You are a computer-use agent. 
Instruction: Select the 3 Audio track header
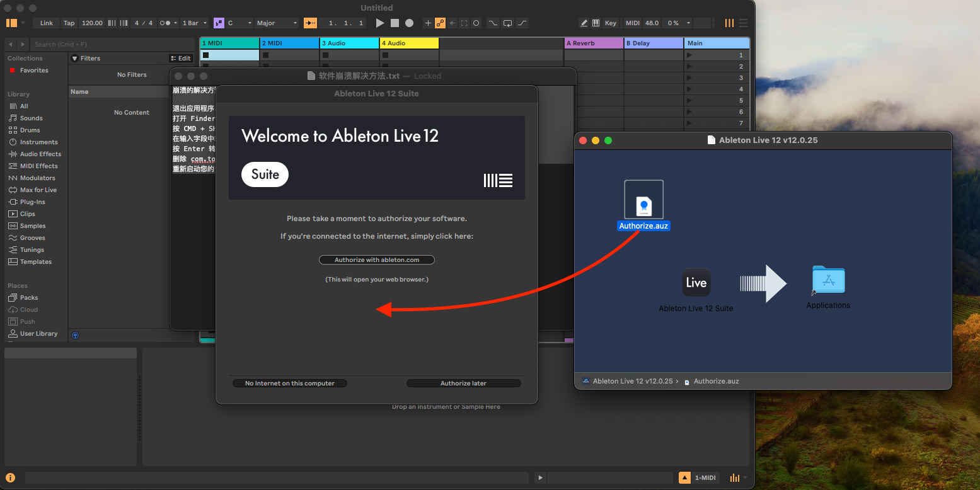[x=349, y=43]
